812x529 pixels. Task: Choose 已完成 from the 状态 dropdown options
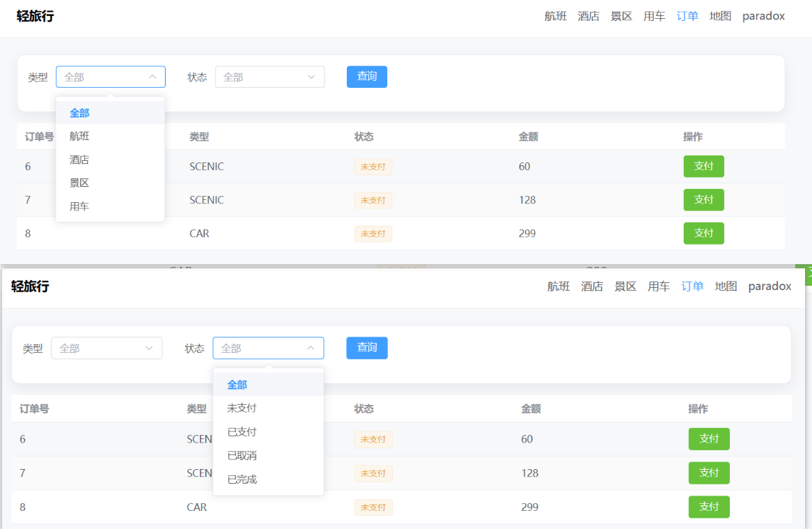coord(242,480)
